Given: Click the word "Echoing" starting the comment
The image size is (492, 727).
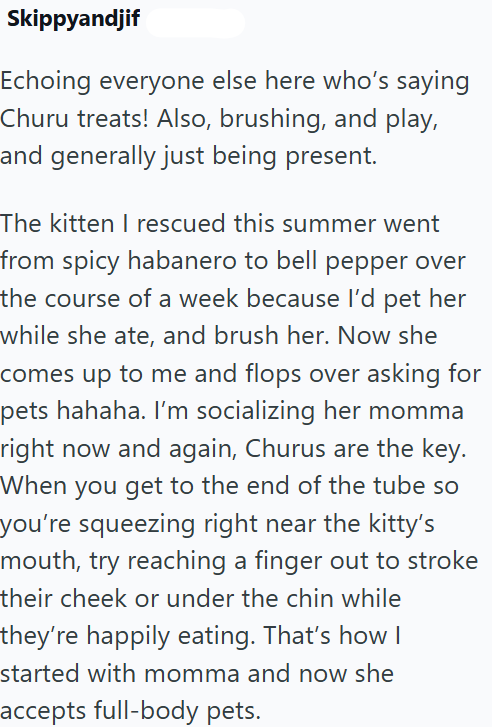Looking at the screenshot, I should 45,82.
